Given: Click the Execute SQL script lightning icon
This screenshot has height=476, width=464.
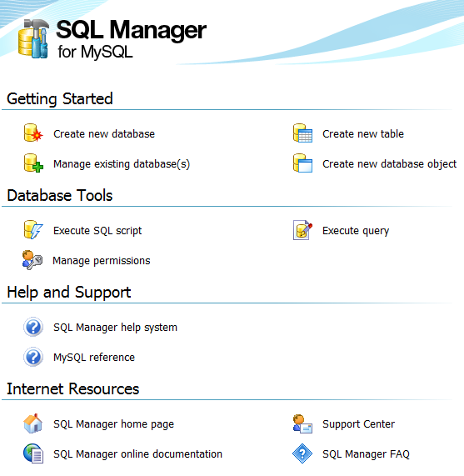Looking at the screenshot, I should [x=33, y=230].
